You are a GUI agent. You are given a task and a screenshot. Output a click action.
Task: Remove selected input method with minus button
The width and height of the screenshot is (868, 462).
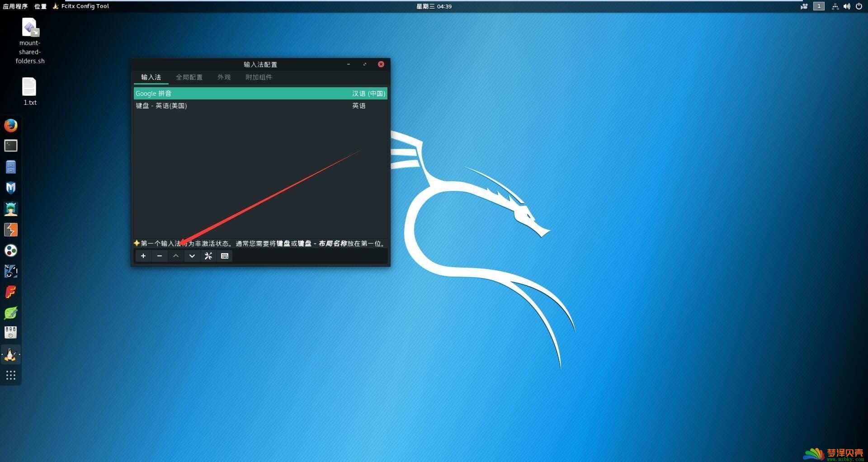click(160, 256)
